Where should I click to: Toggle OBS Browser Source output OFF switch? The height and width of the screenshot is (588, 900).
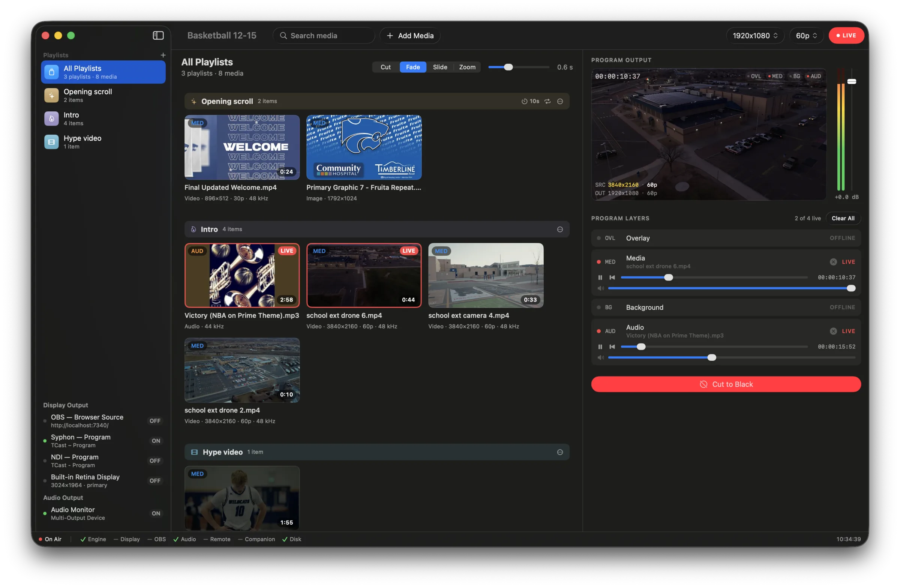(155, 421)
